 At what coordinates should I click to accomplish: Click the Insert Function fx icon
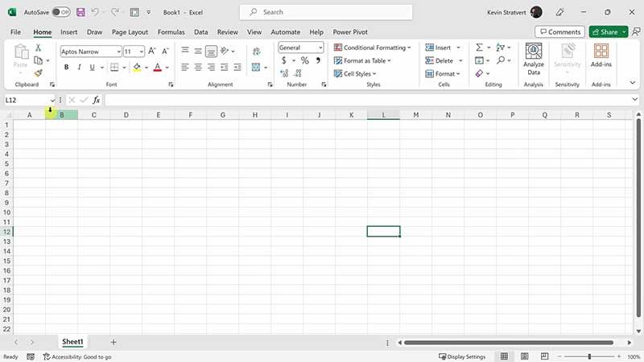point(96,100)
